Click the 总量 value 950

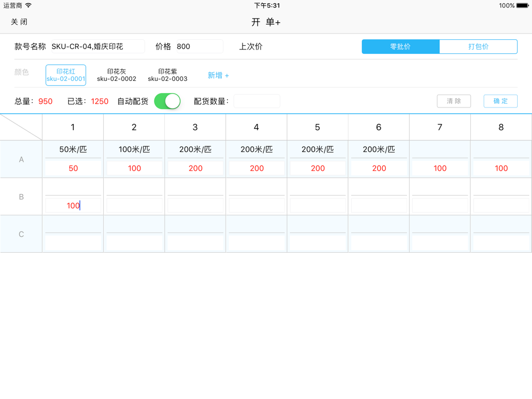(x=45, y=101)
